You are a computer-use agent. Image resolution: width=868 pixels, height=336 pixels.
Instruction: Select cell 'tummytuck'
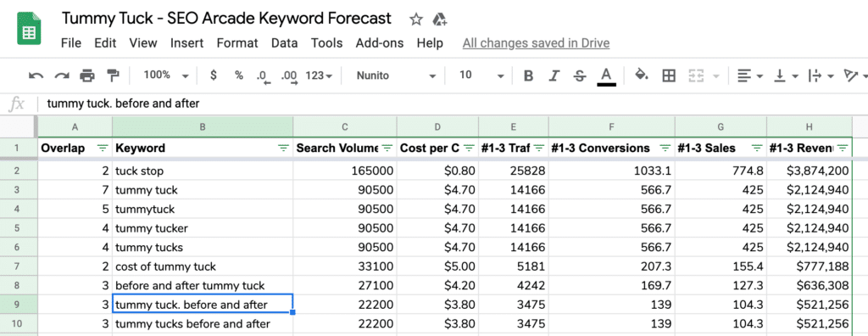click(x=203, y=209)
